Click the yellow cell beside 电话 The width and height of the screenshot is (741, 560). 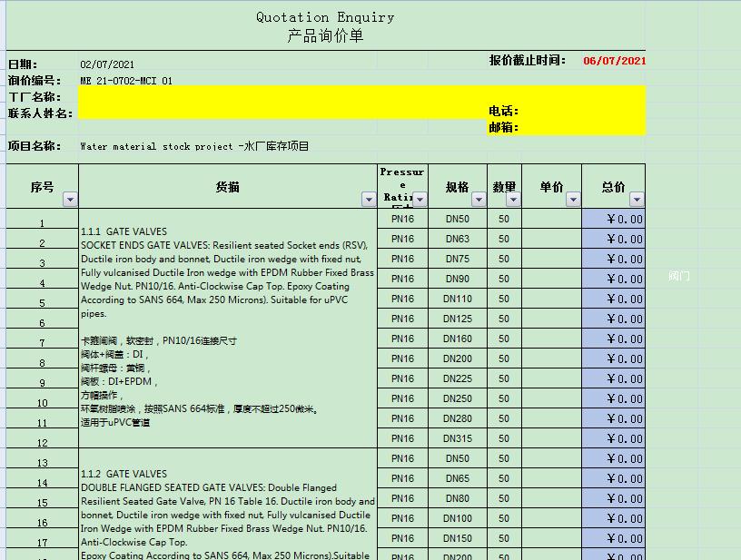581,111
